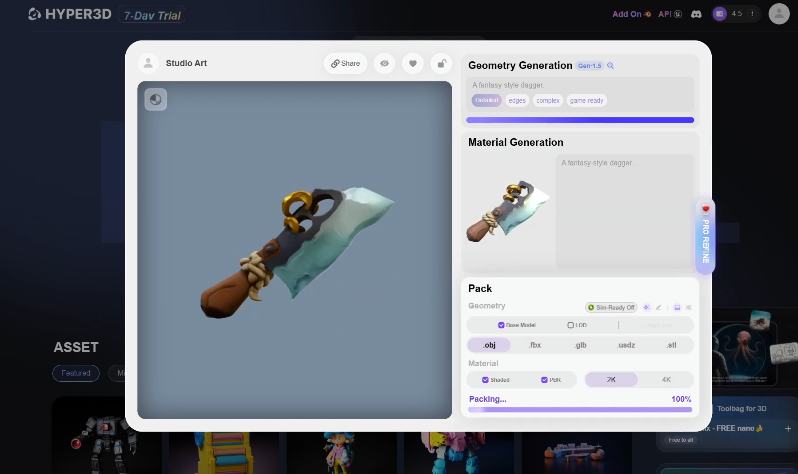The width and height of the screenshot is (798, 474).
Task: Click the last icon right of Sim-Ready
Action: 689,308
